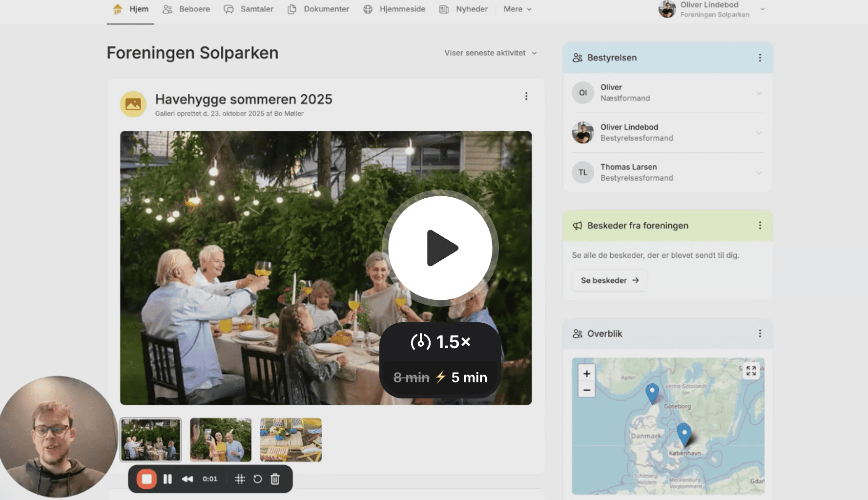Open the three-dot menu on Bestyrelsen panel
The image size is (868, 500).
click(x=760, y=58)
